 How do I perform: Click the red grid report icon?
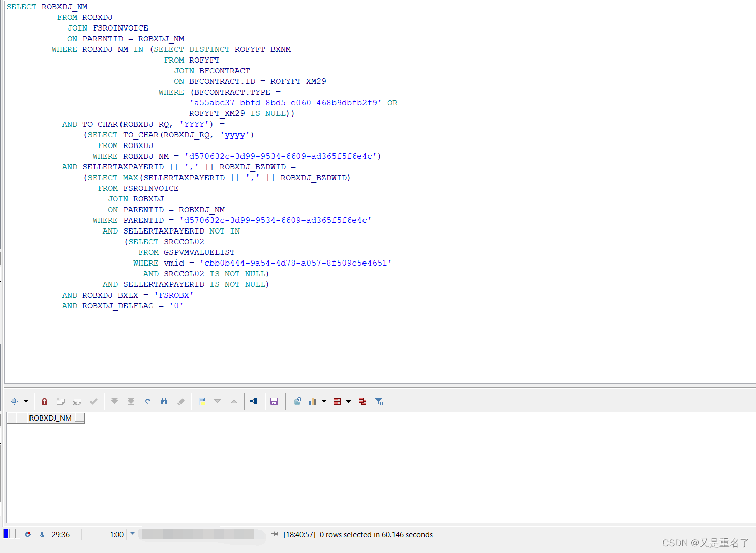pos(337,401)
